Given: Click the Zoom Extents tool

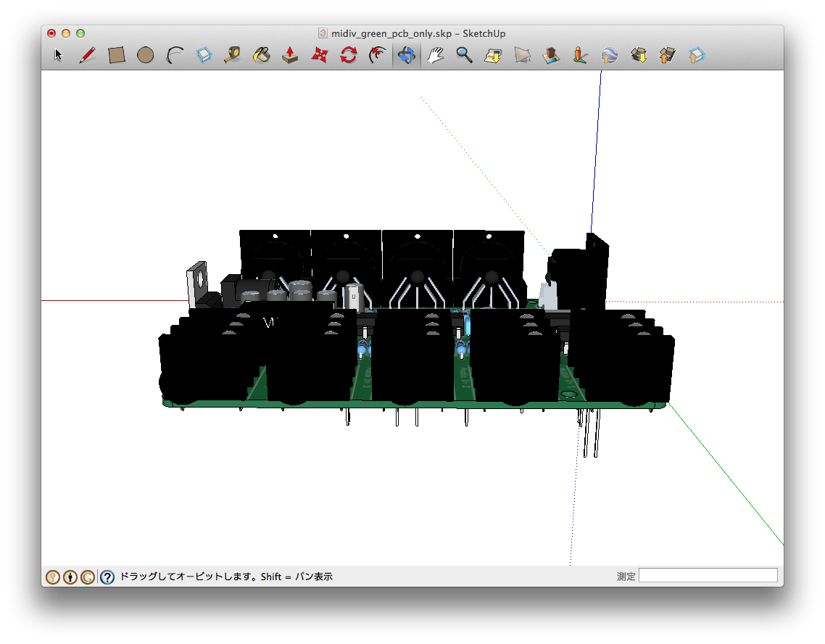Looking at the screenshot, I should point(494,55).
